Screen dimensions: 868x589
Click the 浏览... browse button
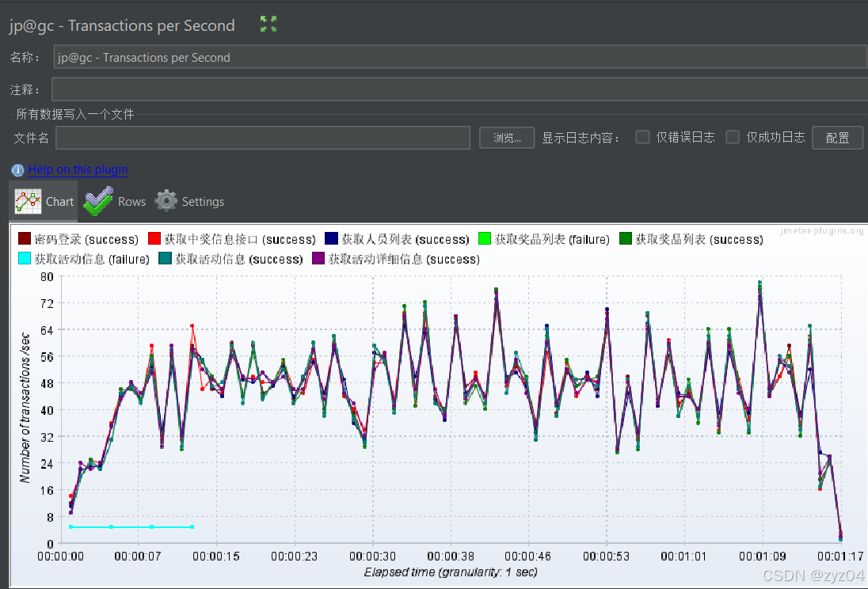click(x=507, y=138)
